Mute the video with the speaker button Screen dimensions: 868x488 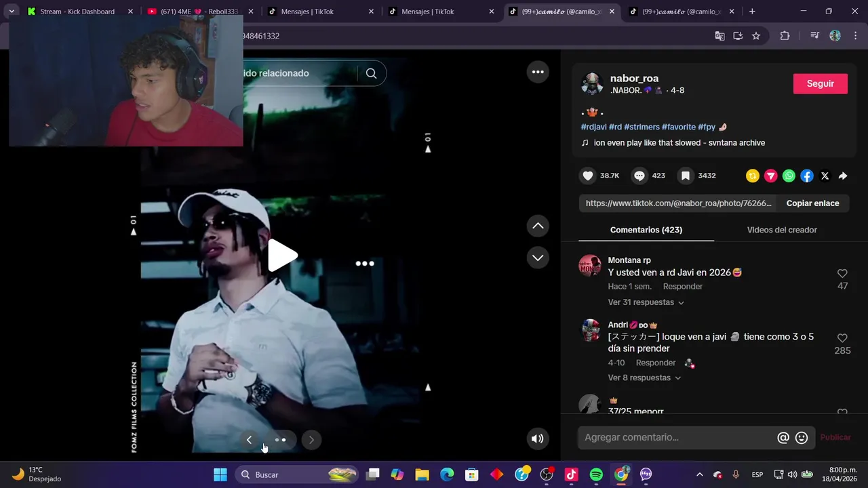[x=537, y=439]
